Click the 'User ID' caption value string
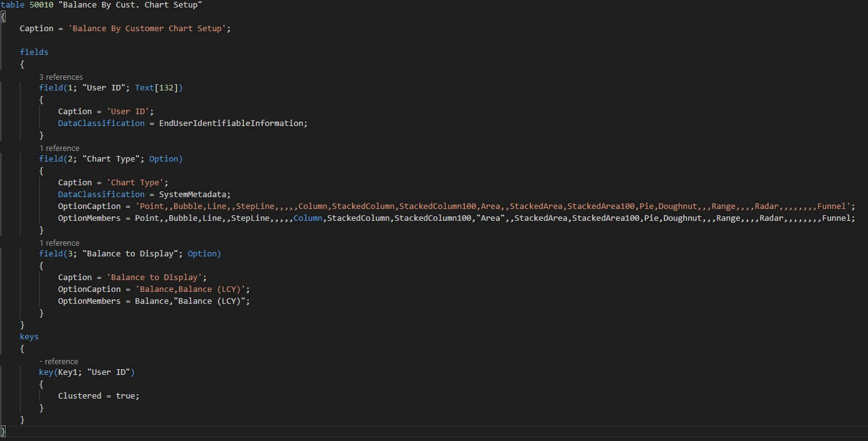 [128, 112]
